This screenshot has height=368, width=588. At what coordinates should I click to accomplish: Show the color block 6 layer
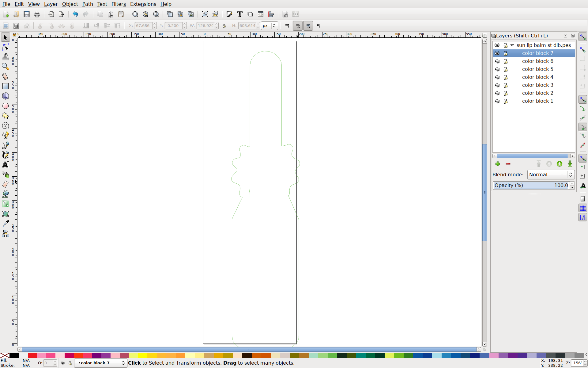497,61
